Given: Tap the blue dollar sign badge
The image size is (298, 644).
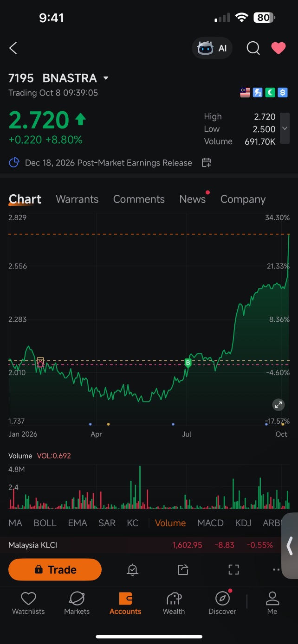Looking at the screenshot, I should pos(283,93).
